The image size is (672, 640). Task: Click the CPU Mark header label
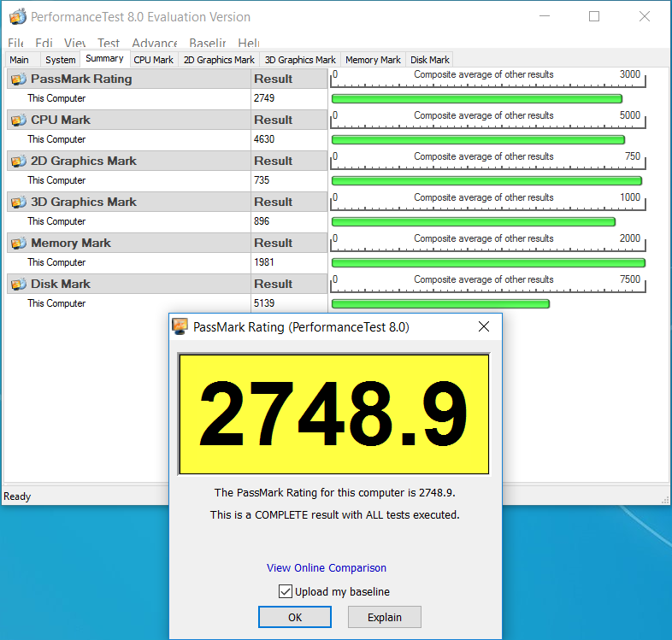point(61,120)
